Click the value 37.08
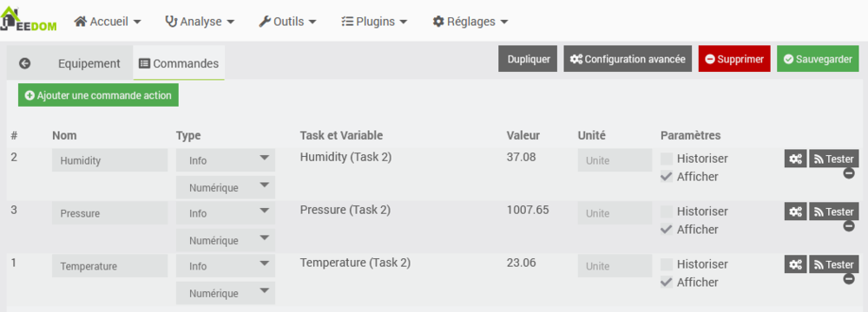The height and width of the screenshot is (312, 868). (x=521, y=157)
